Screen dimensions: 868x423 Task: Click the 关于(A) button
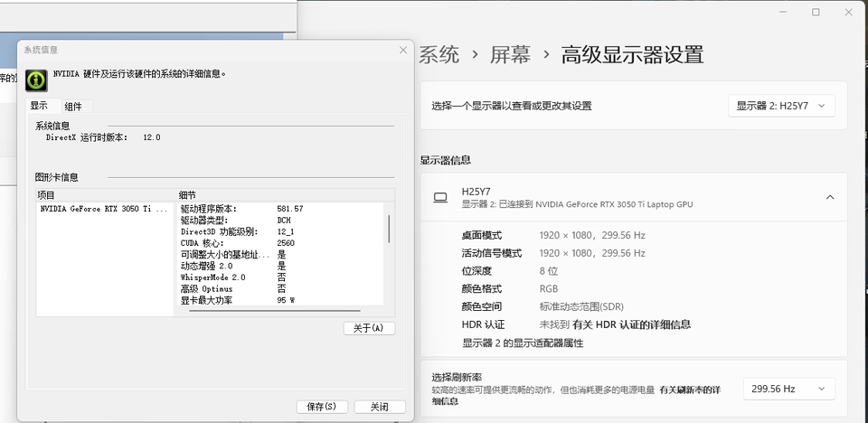(x=369, y=328)
